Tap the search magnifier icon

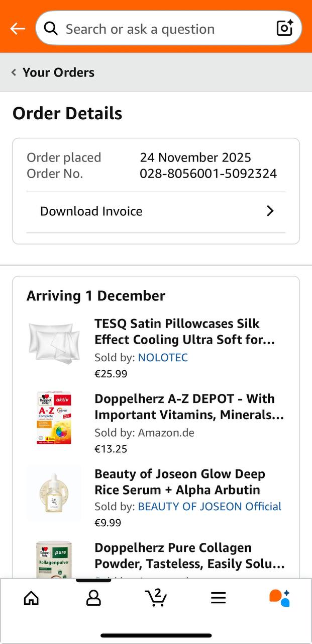click(51, 29)
